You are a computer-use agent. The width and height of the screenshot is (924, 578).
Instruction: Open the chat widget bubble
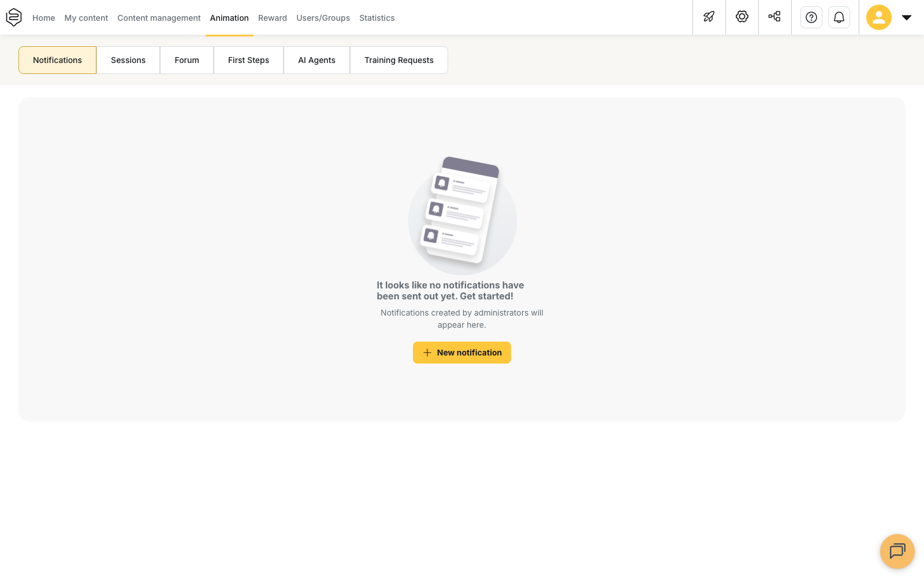[897, 551]
